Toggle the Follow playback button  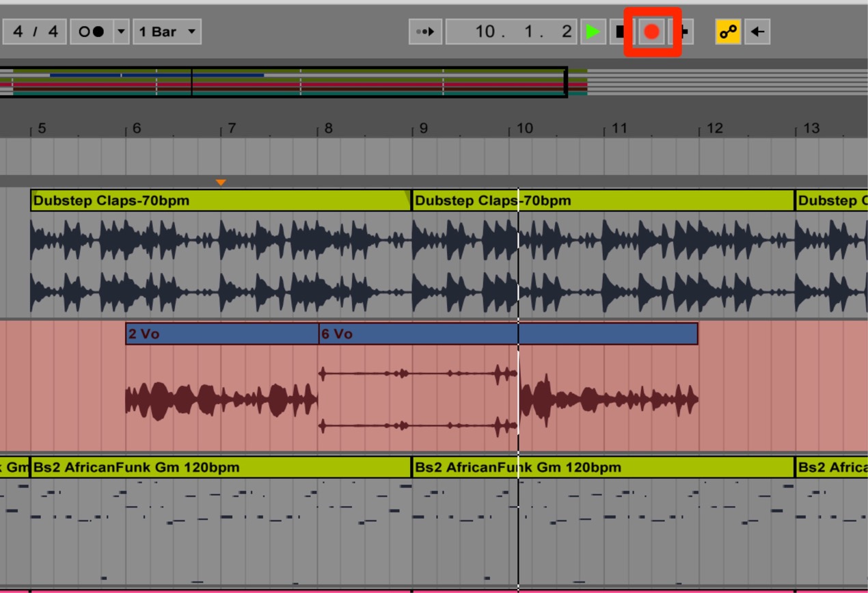click(x=426, y=31)
